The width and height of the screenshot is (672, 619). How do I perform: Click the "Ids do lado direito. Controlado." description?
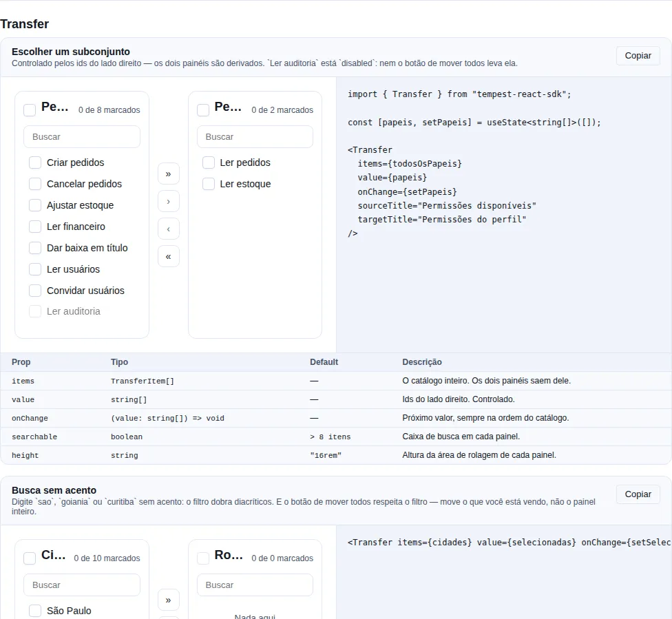[459, 399]
